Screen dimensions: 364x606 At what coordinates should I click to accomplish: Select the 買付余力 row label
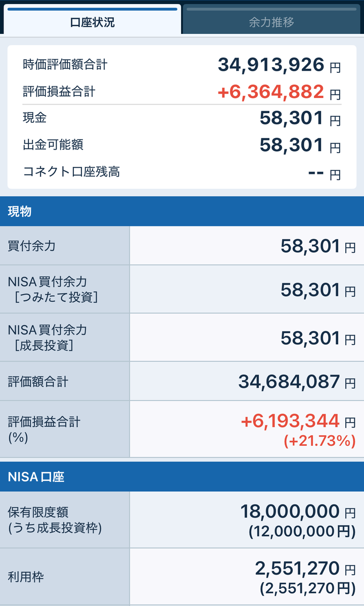pos(32,246)
